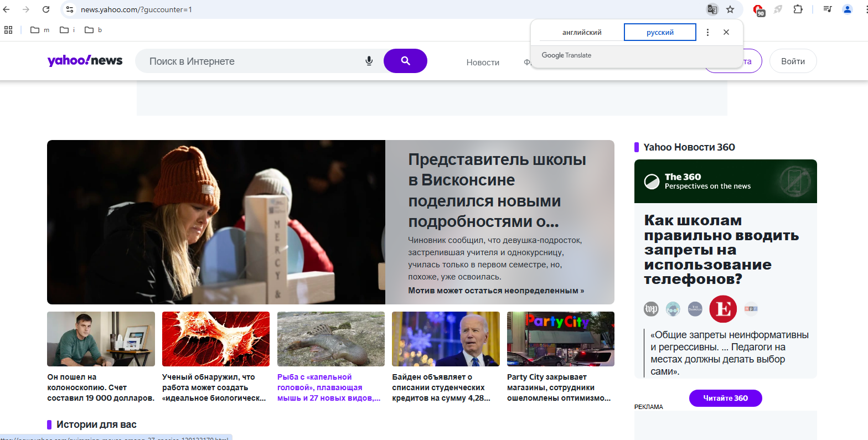Open link "Мотив может остаться неопределенным »"
The height and width of the screenshot is (440, 868).
pos(496,291)
